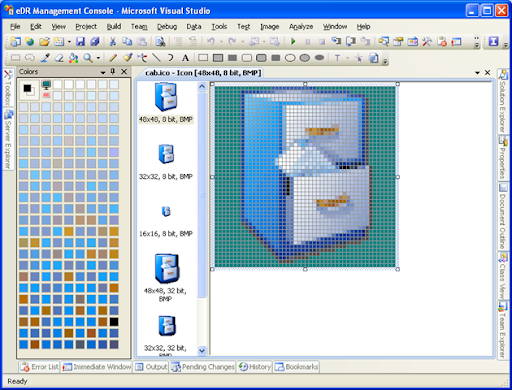The width and height of the screenshot is (512, 390).
Task: Open the Colors panel window position dropdown
Action: click(103, 72)
